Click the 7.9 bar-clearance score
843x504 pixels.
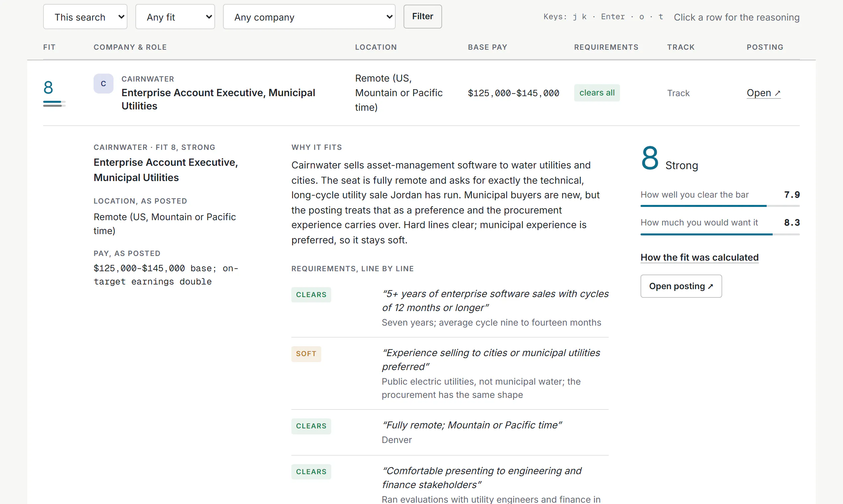click(x=792, y=195)
